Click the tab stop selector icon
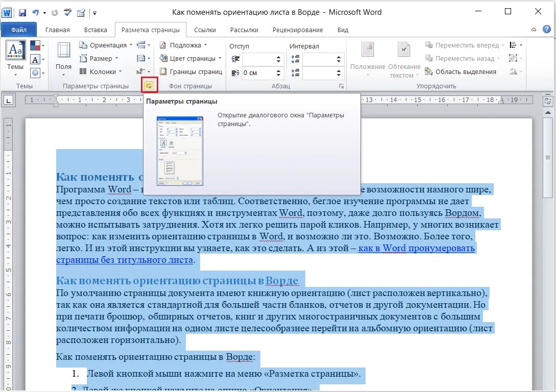This screenshot has width=556, height=392. click(9, 101)
